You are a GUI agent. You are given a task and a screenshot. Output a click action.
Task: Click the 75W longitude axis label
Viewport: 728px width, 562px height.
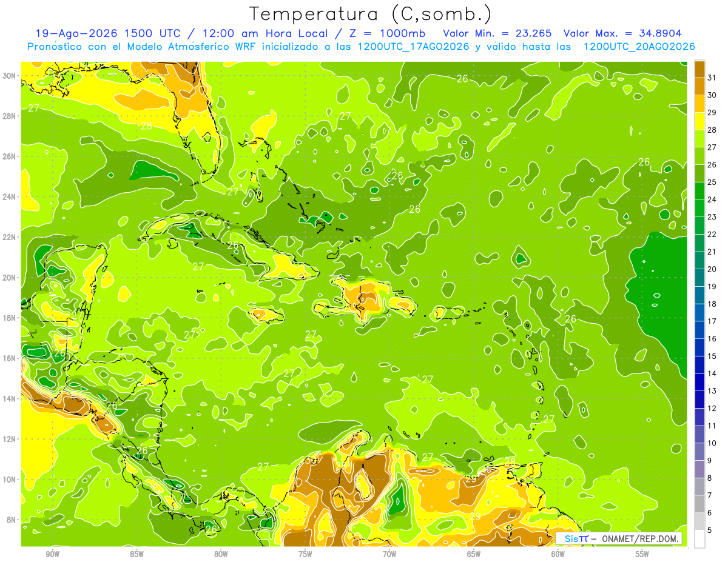(x=305, y=554)
